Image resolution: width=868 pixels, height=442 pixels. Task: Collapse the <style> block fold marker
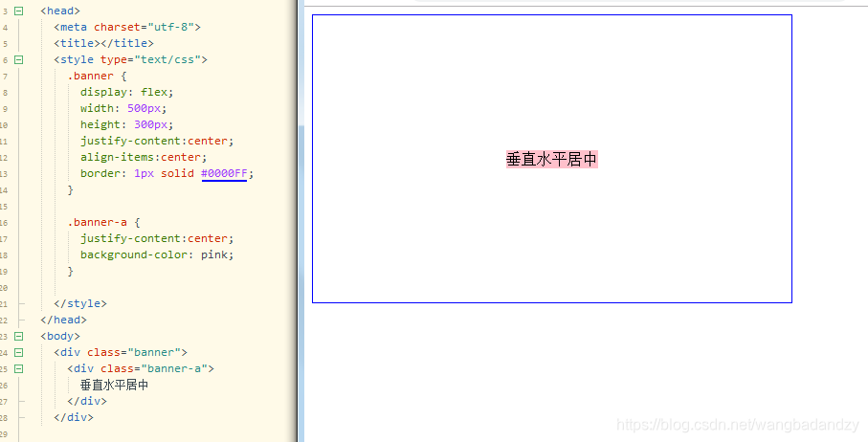19,59
